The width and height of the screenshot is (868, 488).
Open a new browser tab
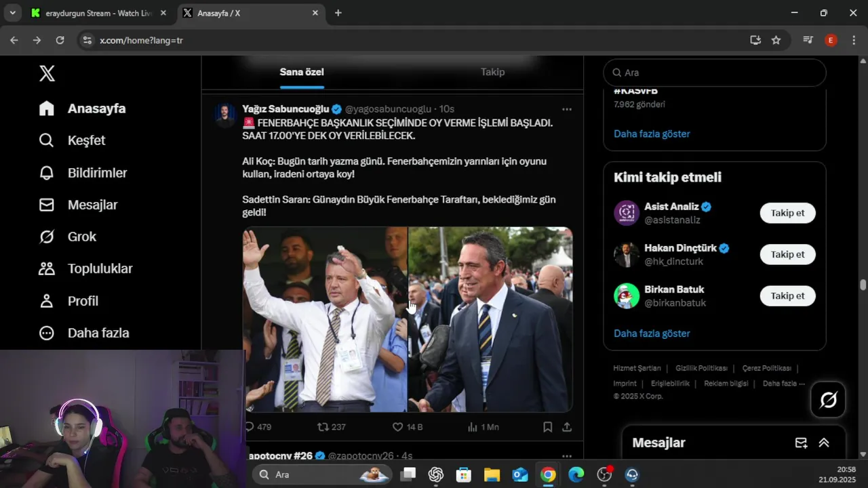point(338,13)
